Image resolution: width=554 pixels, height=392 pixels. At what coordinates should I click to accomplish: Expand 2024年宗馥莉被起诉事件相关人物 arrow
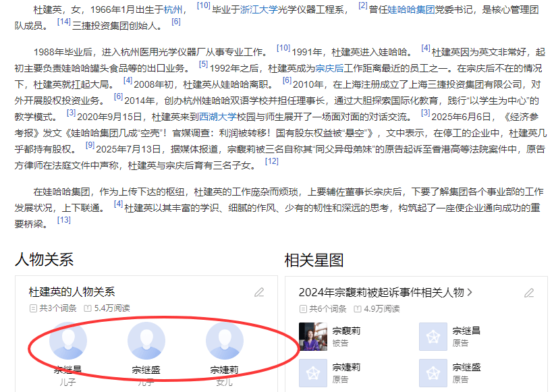click(470, 292)
